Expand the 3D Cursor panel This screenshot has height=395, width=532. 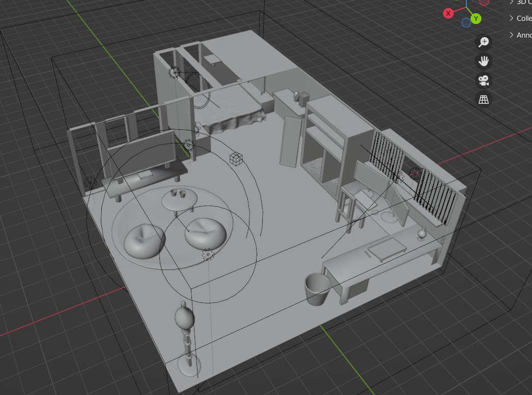tap(512, 2)
